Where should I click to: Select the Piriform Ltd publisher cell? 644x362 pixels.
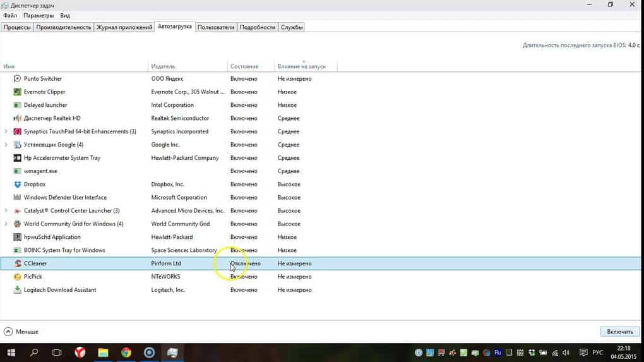[x=166, y=263]
